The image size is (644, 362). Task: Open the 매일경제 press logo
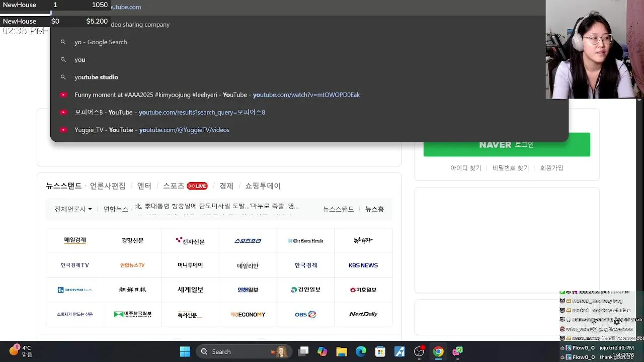[75, 240]
